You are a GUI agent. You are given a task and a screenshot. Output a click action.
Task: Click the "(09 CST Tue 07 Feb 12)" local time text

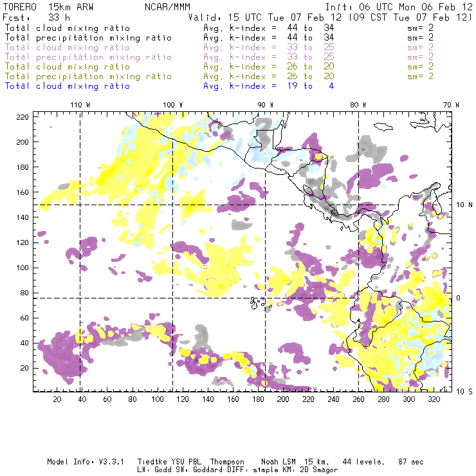pos(410,17)
